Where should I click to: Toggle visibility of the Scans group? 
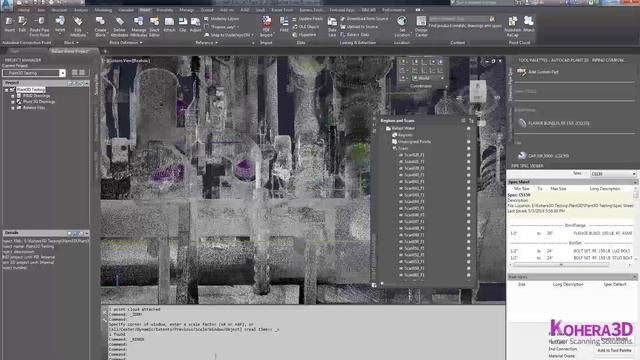coord(469,148)
